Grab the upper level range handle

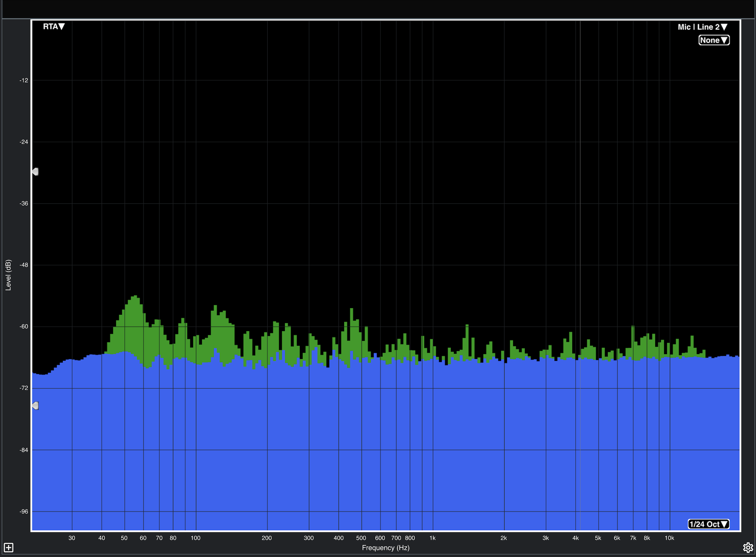[35, 171]
